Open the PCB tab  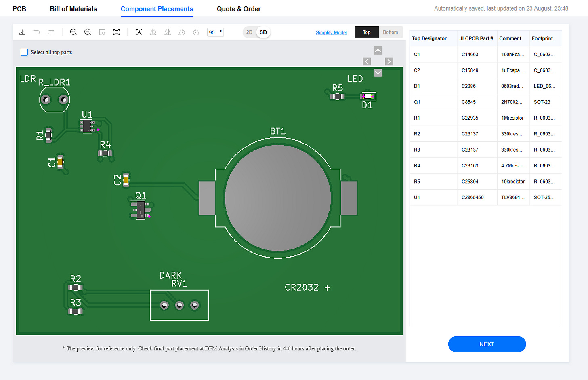coord(19,9)
